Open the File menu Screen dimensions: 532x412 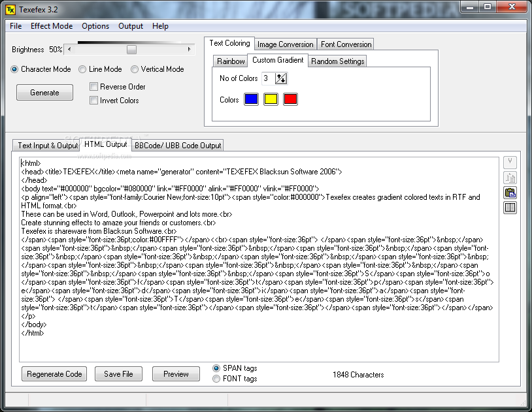click(16, 26)
